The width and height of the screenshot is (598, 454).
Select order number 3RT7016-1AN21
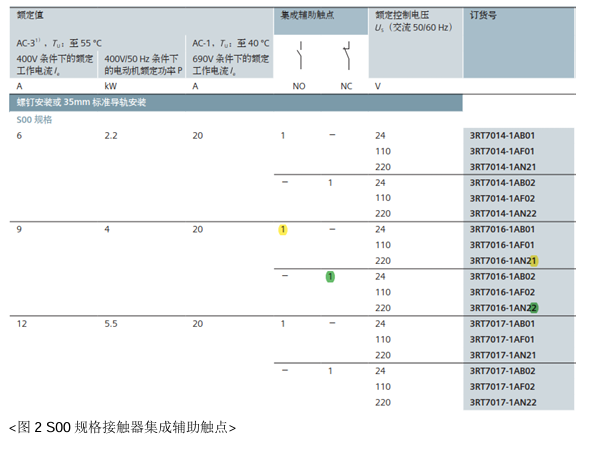click(503, 261)
